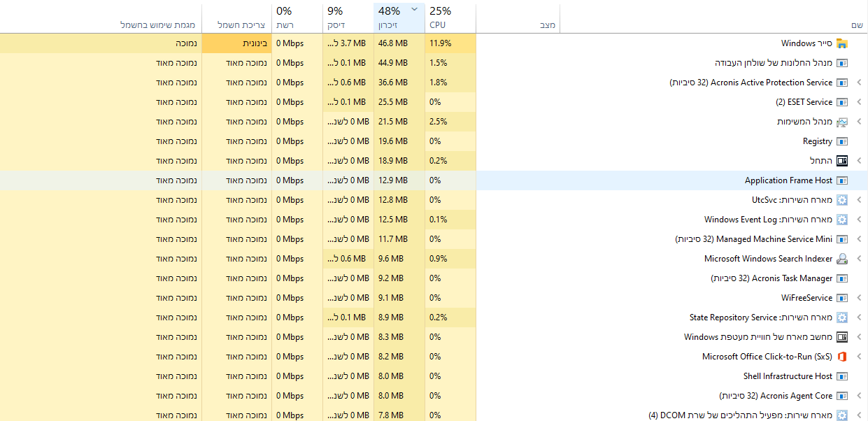Click the icon of מנהל החלונות של שולחן העבודה

click(842, 63)
